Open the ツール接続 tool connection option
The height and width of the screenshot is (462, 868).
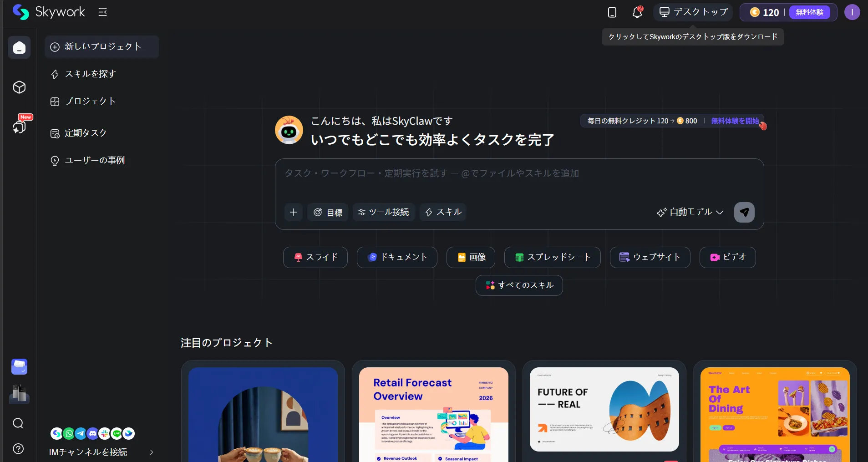click(384, 212)
